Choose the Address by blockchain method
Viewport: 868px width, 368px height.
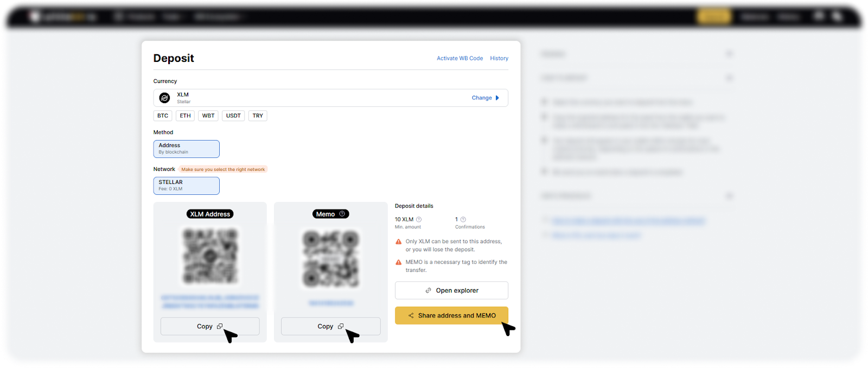point(186,149)
